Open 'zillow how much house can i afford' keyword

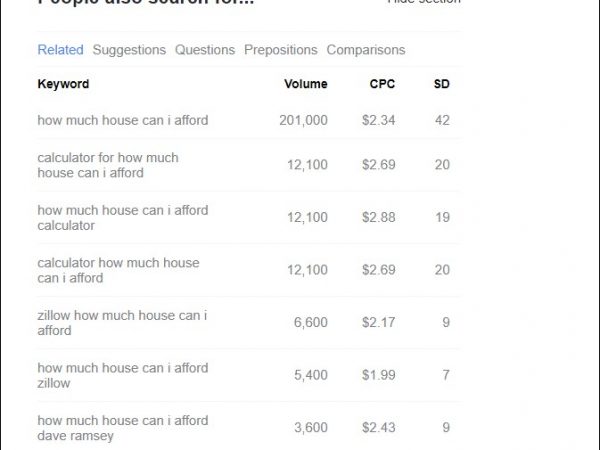[122, 323]
